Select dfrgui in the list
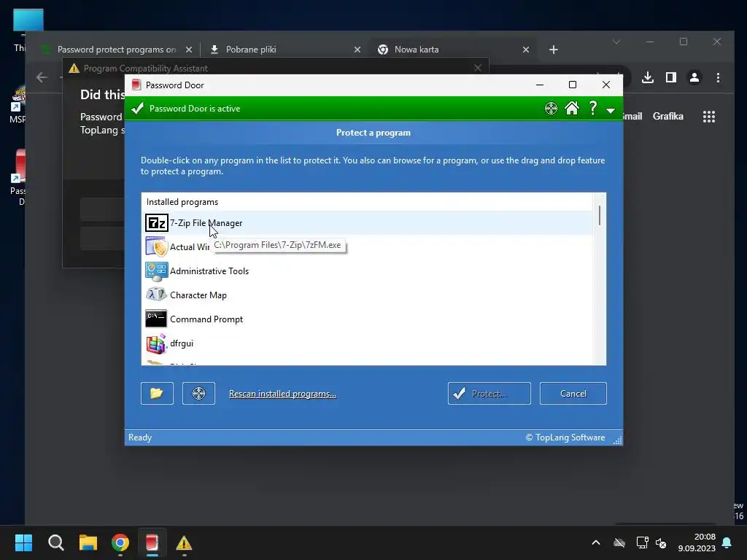 [x=367, y=343]
